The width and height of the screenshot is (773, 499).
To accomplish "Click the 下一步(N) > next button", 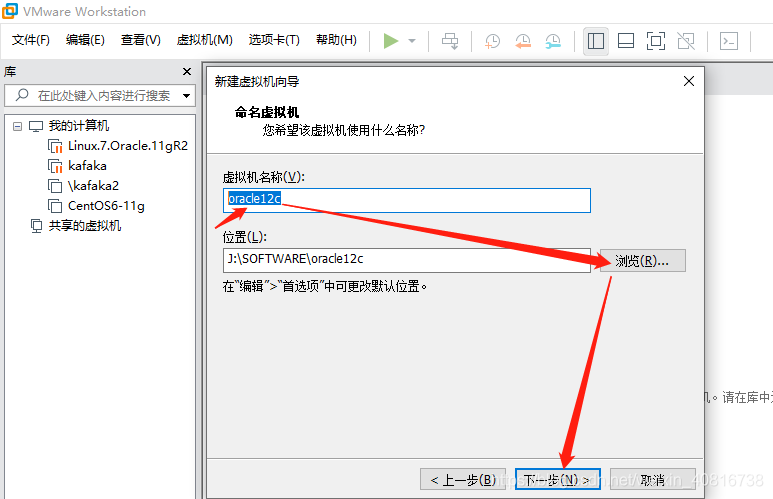I will [x=558, y=479].
